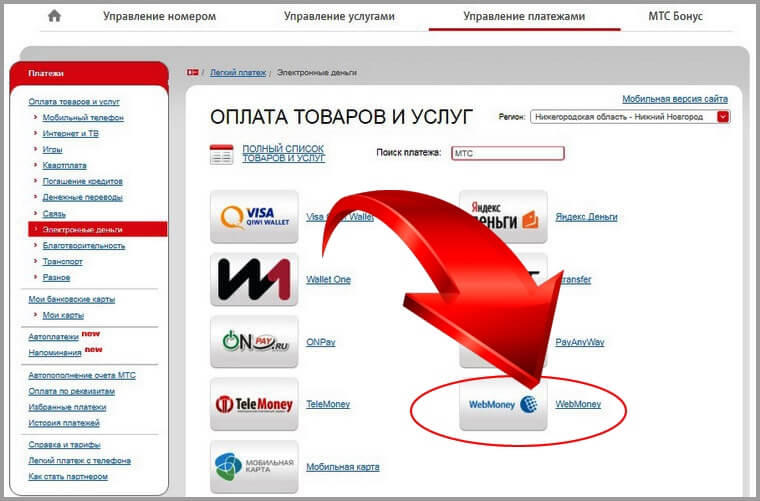This screenshot has height=501, width=760.
Task: Open Как стать партнером link
Action: [x=68, y=476]
